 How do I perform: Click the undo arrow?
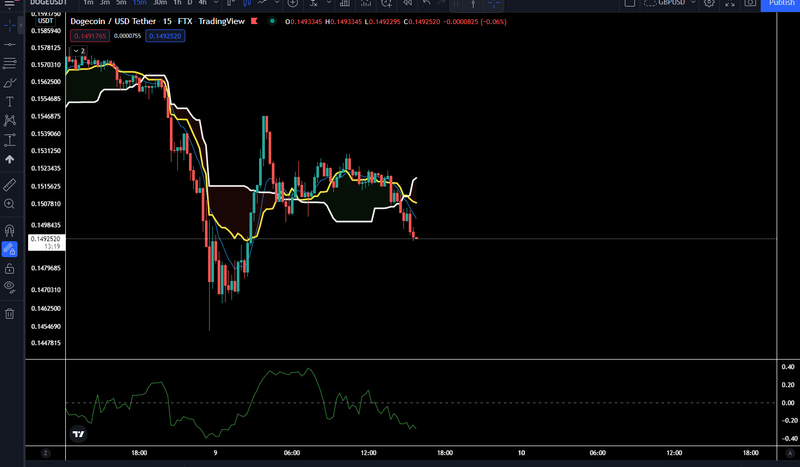click(427, 3)
